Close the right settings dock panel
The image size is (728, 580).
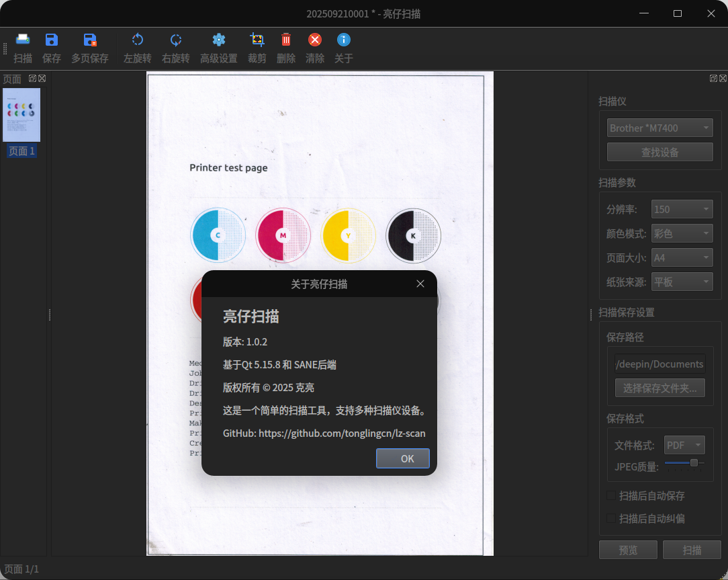tap(723, 78)
